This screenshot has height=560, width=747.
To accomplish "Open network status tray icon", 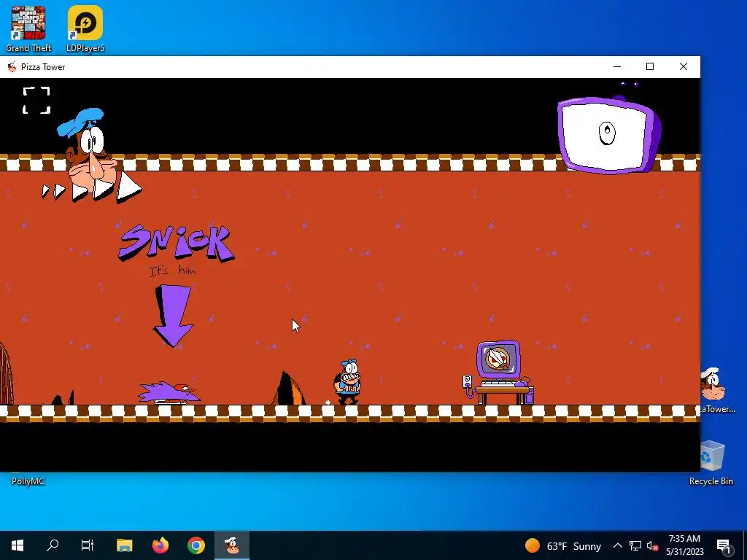I will click(x=635, y=545).
